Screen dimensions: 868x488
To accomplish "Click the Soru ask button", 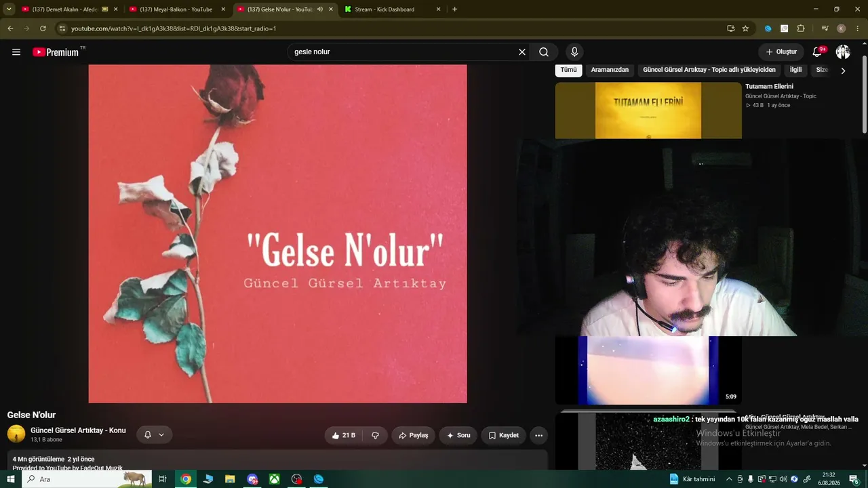I will pyautogui.click(x=458, y=435).
